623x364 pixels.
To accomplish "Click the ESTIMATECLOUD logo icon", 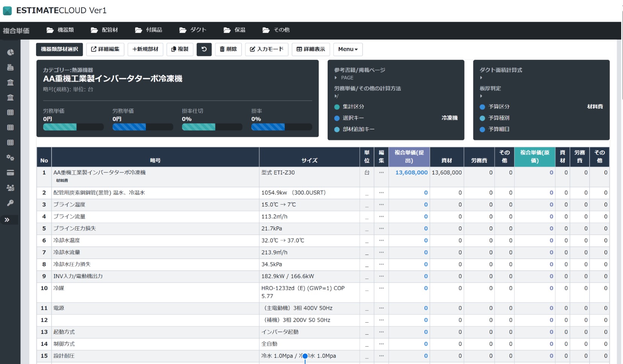I will click(x=7, y=11).
